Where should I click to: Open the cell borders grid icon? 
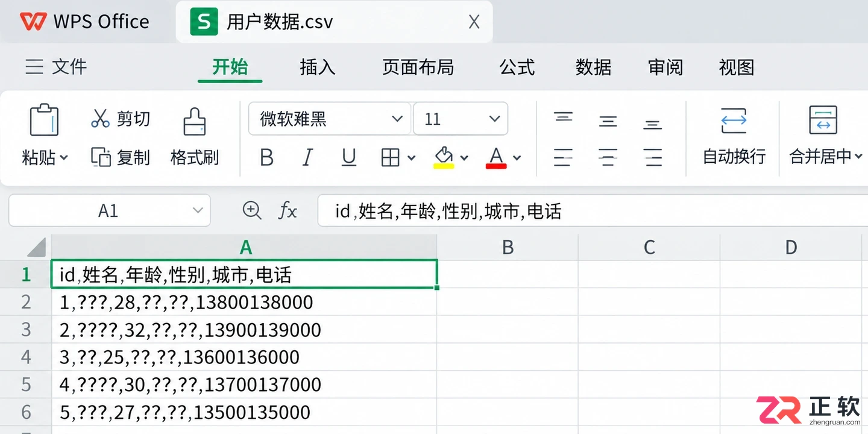click(x=391, y=158)
